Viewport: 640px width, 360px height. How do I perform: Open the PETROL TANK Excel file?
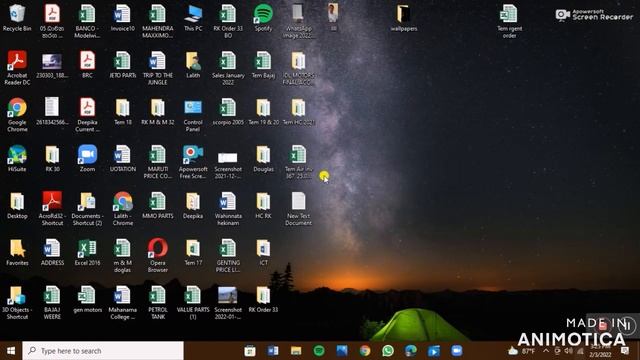point(158,302)
